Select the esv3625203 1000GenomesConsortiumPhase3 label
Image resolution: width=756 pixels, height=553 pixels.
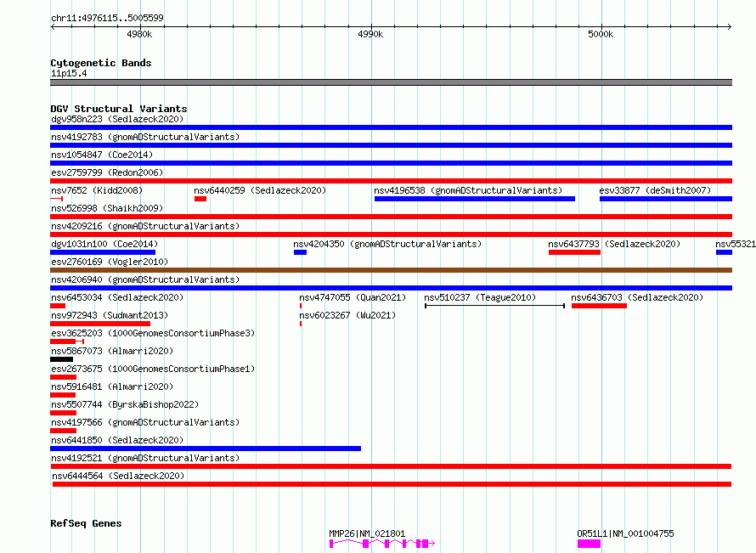click(153, 333)
